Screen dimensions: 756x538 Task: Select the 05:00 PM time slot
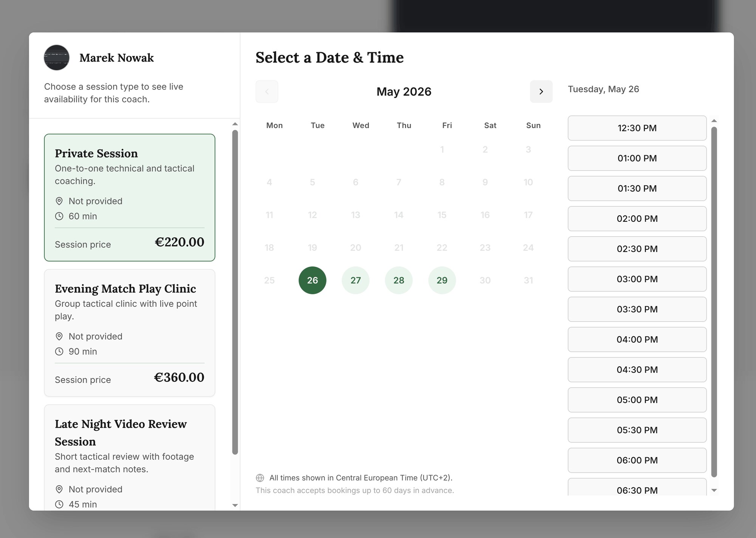pos(637,400)
